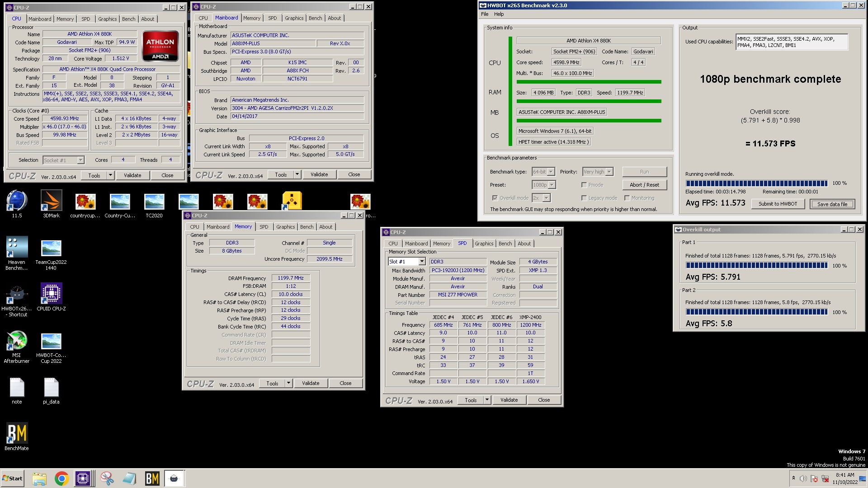The width and height of the screenshot is (868, 488).
Task: Click the AMD Athlon processor logo
Action: tap(160, 46)
